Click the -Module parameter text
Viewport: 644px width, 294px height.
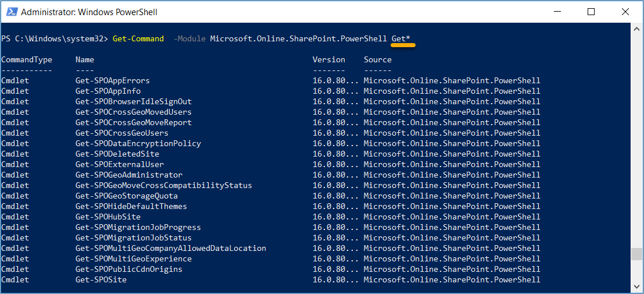[x=189, y=38]
